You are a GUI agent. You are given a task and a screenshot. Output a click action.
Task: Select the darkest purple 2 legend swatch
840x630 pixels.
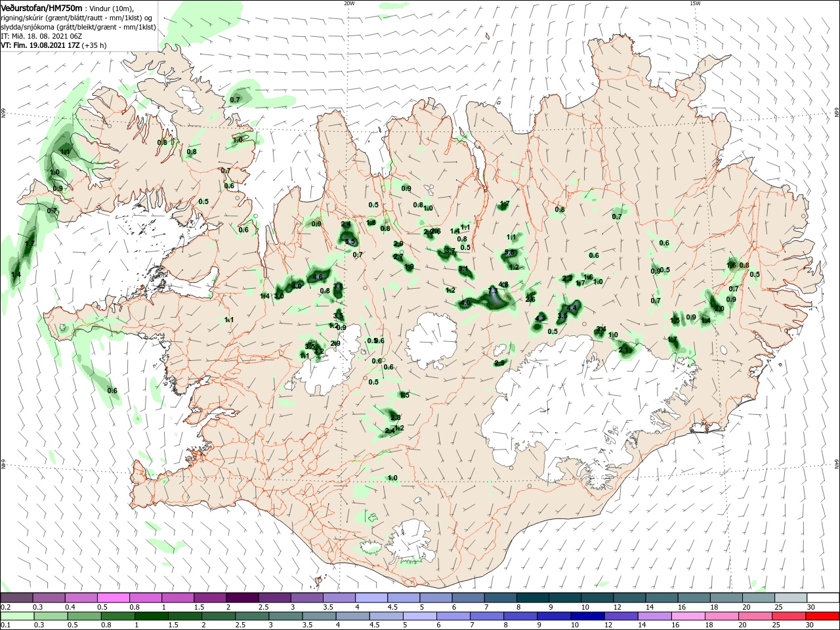click(242, 598)
